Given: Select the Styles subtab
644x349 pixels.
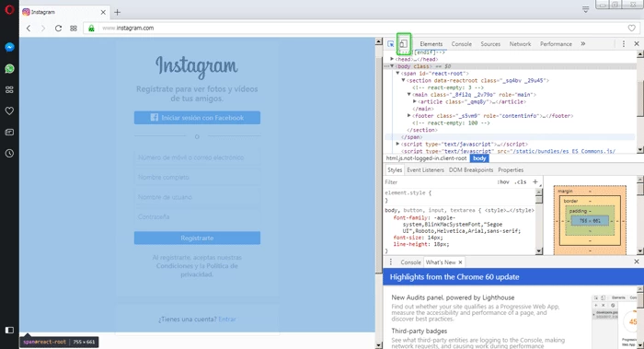Looking at the screenshot, I should click(x=395, y=169).
